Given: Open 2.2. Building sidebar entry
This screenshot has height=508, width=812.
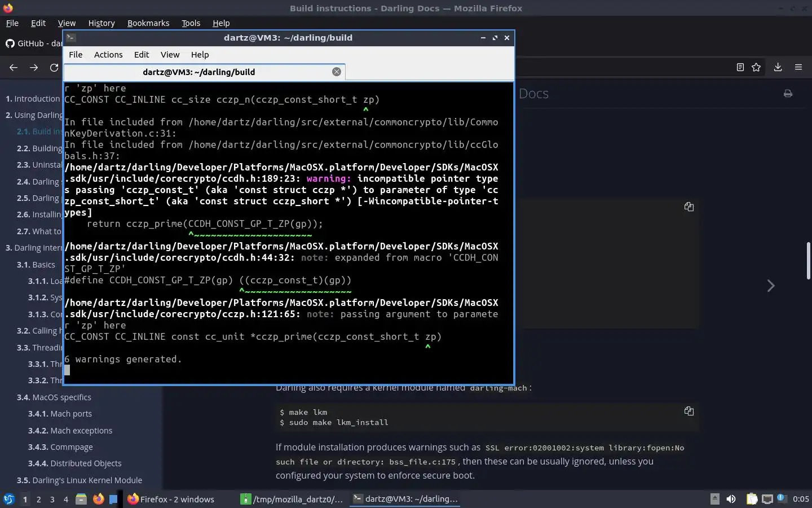Looking at the screenshot, I should coord(39,148).
